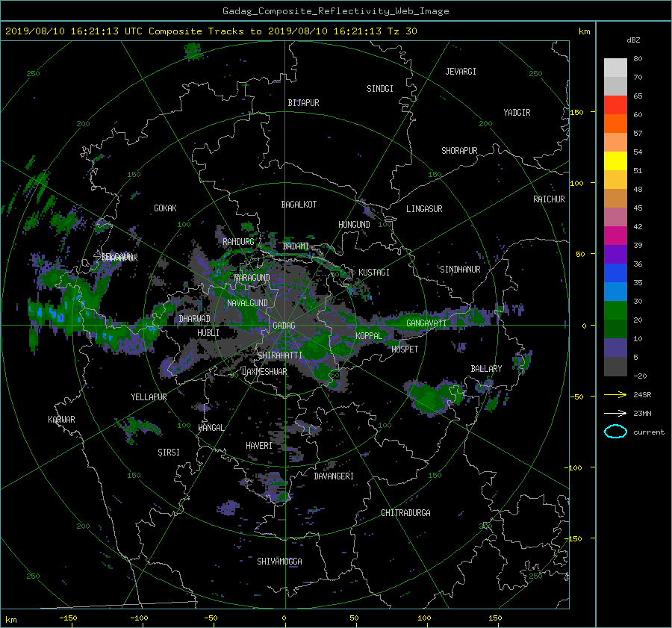Select the red 65 dBZ color swatch
Image resolution: width=672 pixels, height=628 pixels.
pyautogui.click(x=615, y=105)
